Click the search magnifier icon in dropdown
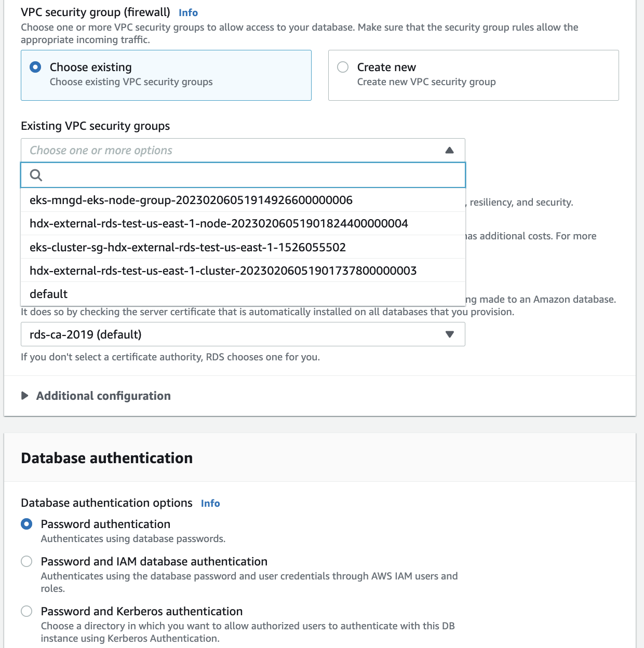The height and width of the screenshot is (648, 644). coord(36,176)
